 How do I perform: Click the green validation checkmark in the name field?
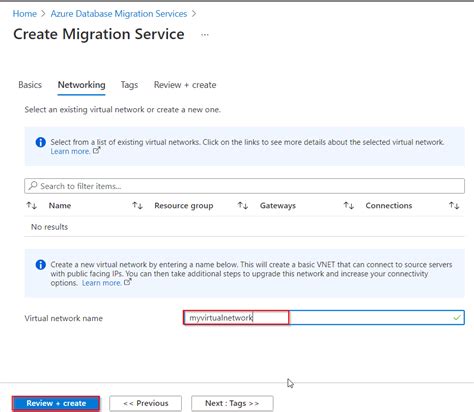click(x=457, y=318)
